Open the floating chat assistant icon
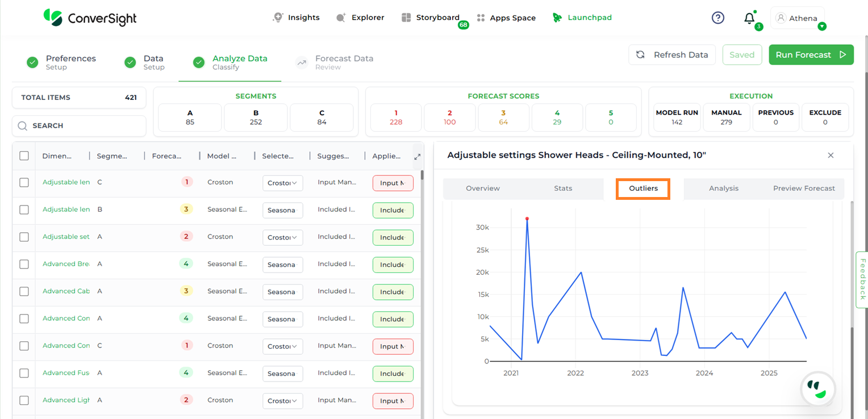 click(817, 389)
